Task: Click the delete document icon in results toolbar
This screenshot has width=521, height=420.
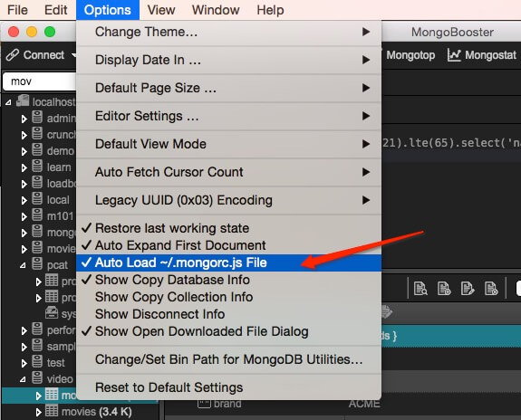Action: 491,288
